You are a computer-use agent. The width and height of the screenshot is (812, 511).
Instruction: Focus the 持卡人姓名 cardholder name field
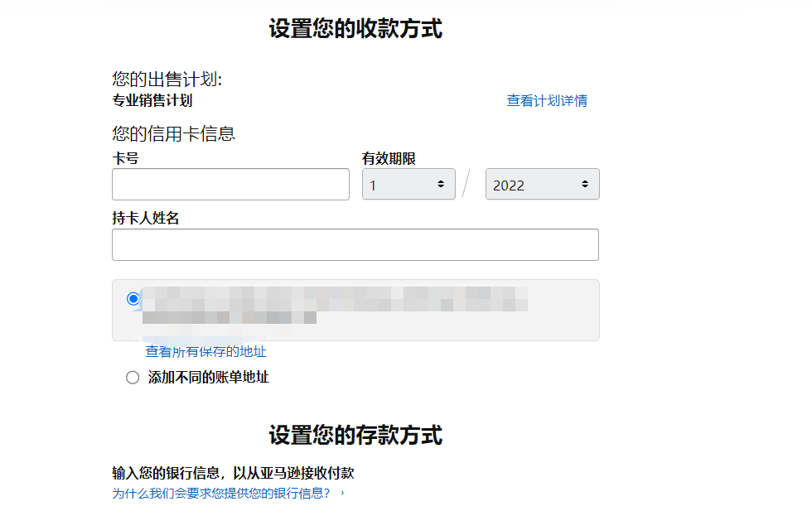coord(355,244)
